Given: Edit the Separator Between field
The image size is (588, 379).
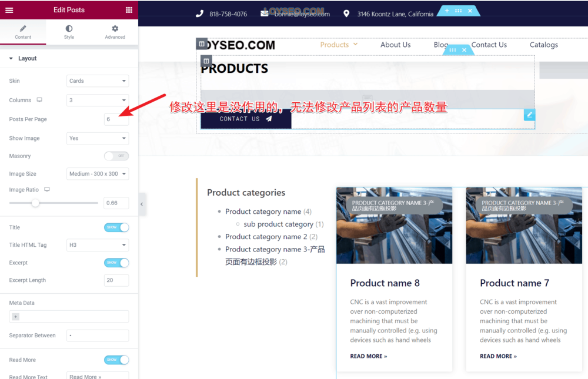Looking at the screenshot, I should pos(98,336).
